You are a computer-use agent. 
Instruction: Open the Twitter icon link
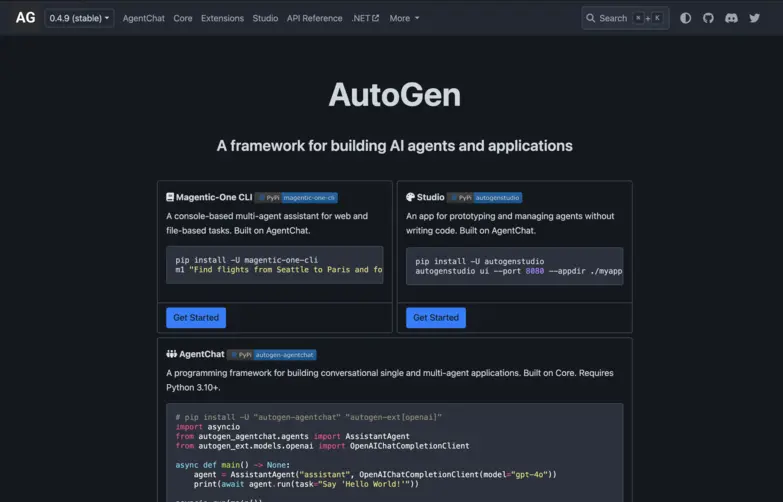pos(754,18)
